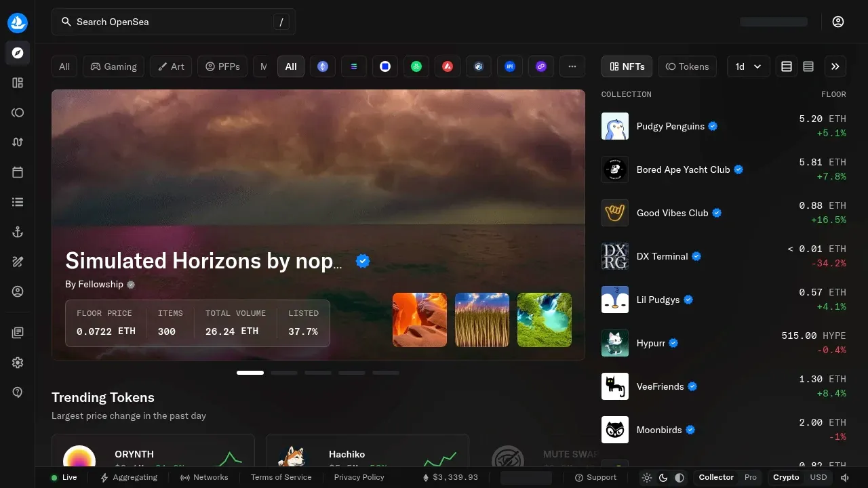Select the Base chain filter
The height and width of the screenshot is (488, 868).
click(x=385, y=66)
